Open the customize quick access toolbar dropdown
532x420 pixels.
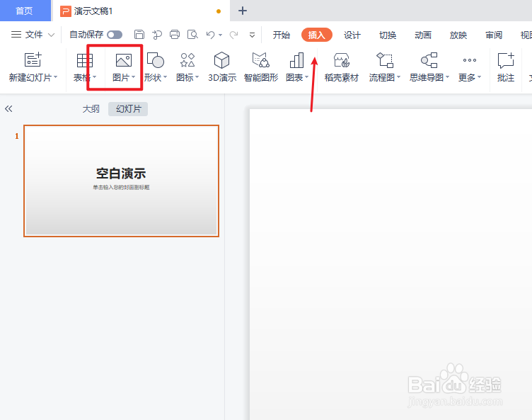coord(252,35)
